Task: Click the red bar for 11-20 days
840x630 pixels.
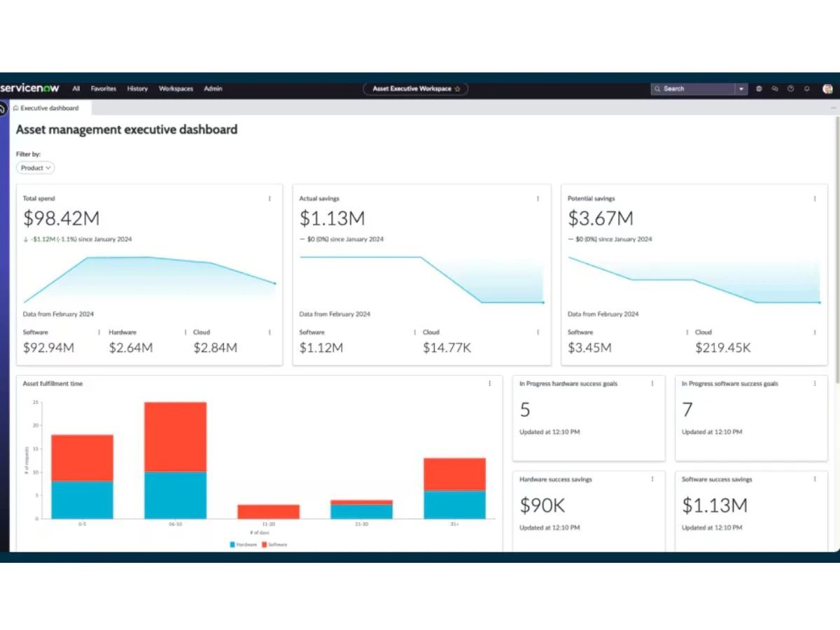Action: click(x=269, y=512)
